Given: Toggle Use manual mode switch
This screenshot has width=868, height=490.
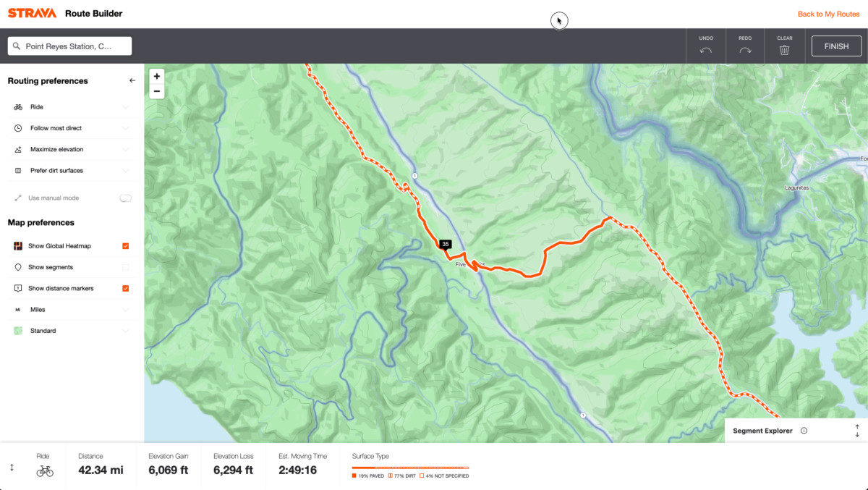Looking at the screenshot, I should click(126, 198).
